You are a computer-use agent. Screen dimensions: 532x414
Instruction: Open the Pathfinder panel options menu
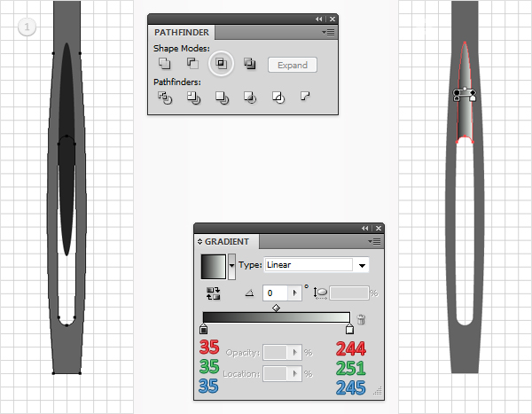328,33
